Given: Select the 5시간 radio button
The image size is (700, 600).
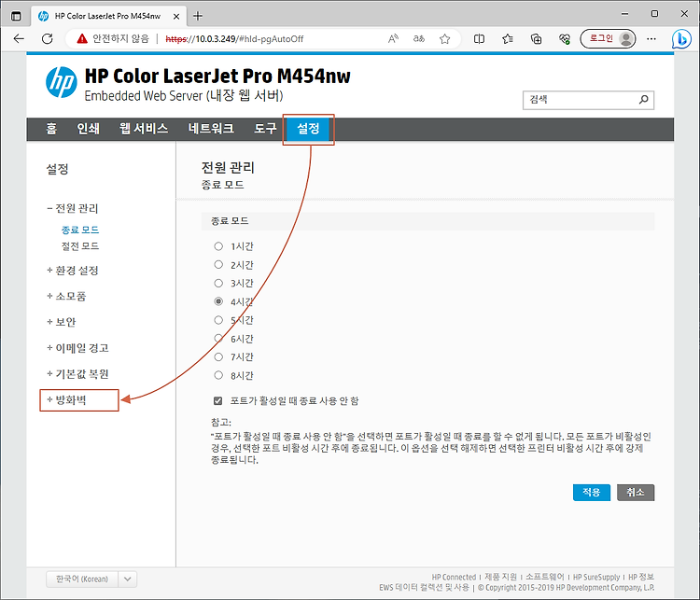Looking at the screenshot, I should (x=218, y=320).
